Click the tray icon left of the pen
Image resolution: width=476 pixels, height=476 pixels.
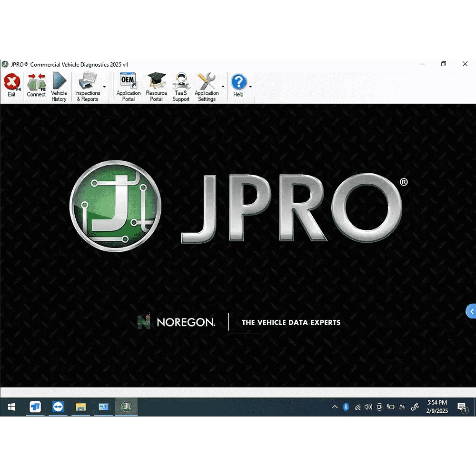coord(402,407)
